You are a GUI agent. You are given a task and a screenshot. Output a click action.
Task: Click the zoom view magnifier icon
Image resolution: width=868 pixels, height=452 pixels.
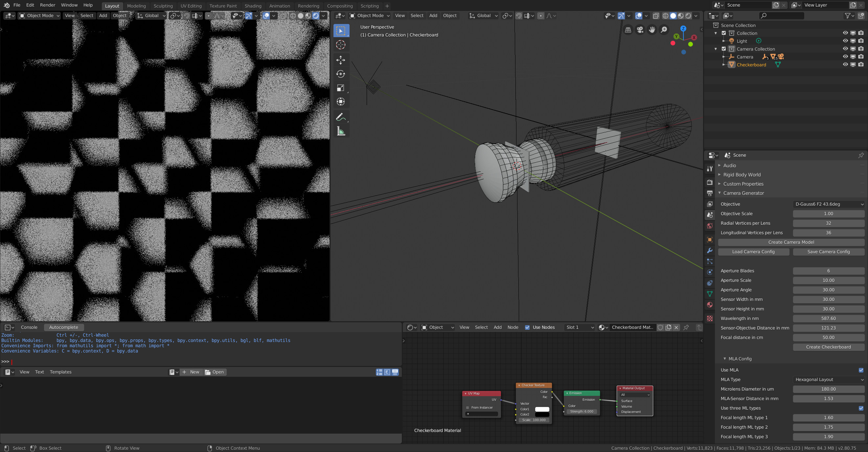pos(664,30)
